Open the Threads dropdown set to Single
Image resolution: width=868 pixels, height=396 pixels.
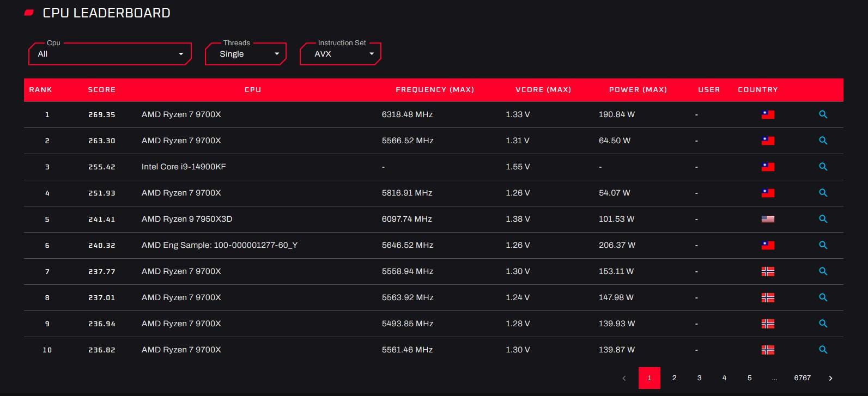click(245, 54)
